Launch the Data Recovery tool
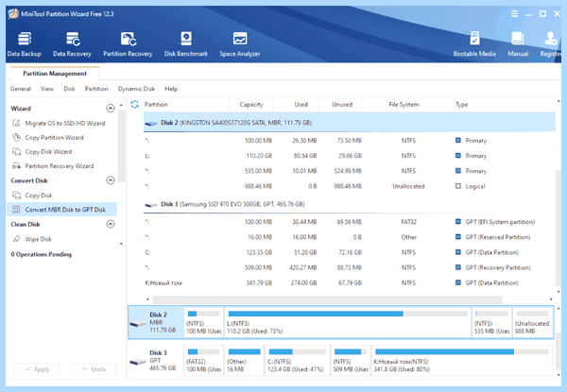 [x=72, y=44]
